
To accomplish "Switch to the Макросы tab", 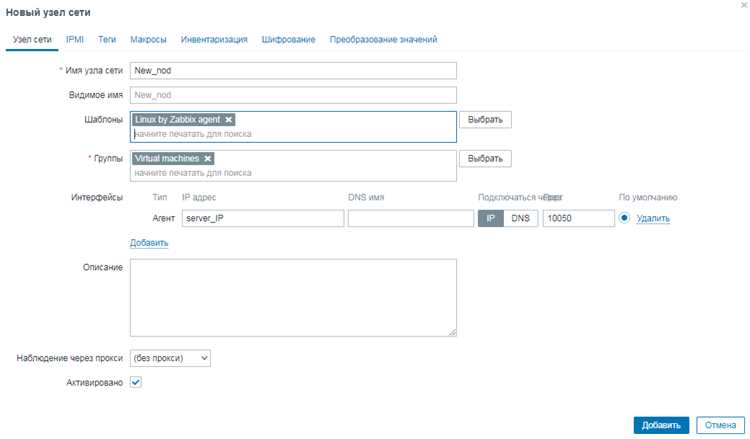I will (148, 39).
